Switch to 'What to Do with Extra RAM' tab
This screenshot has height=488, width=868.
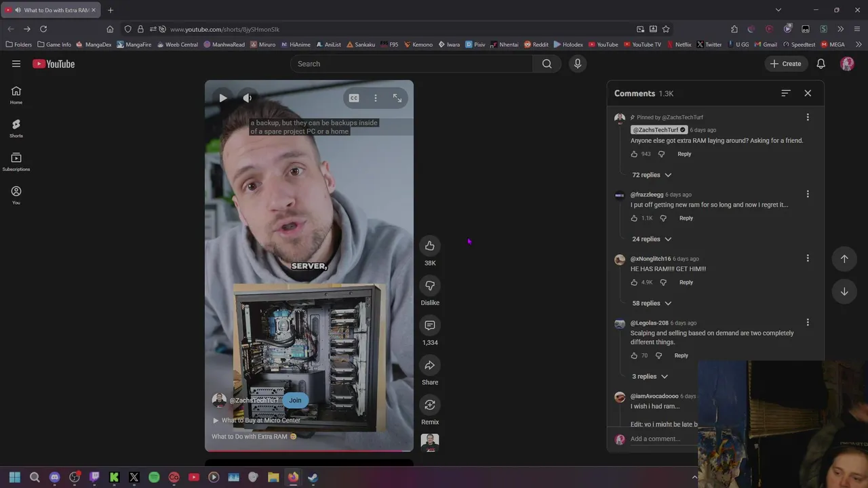coord(50,10)
